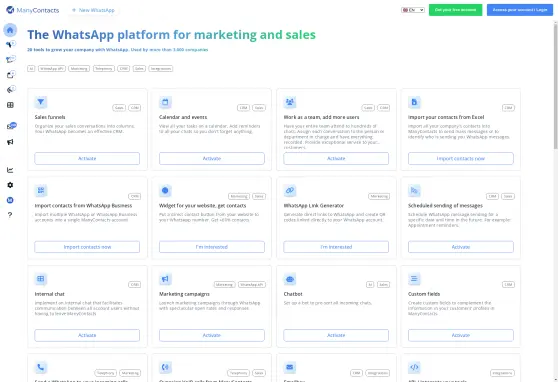This screenshot has height=382, width=558.
Task: Click the phone call card icon
Action: tap(41, 367)
